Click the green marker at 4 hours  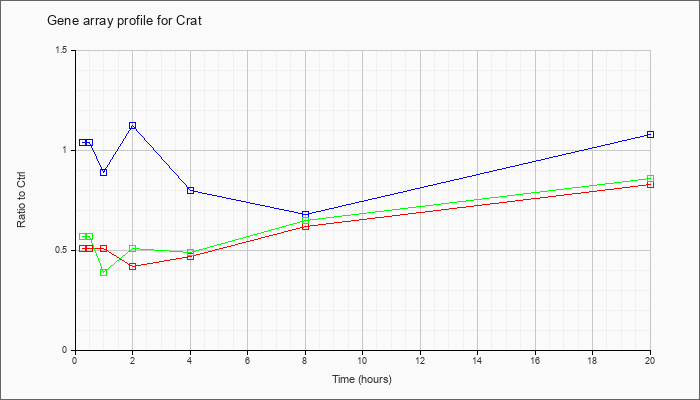point(190,253)
